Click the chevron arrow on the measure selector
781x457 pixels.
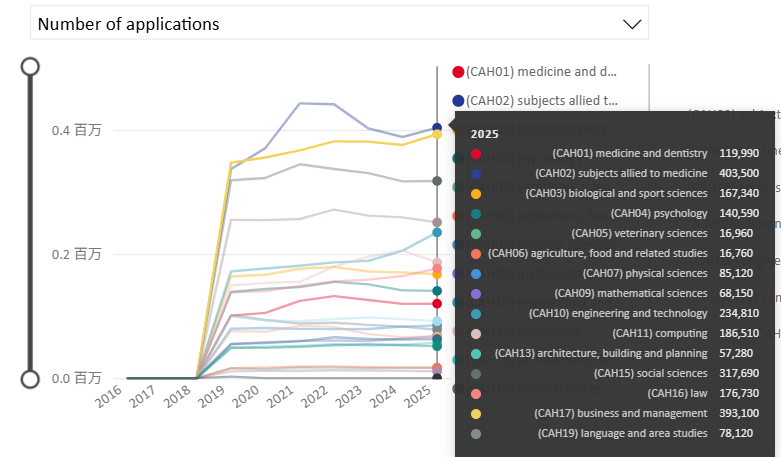point(631,24)
